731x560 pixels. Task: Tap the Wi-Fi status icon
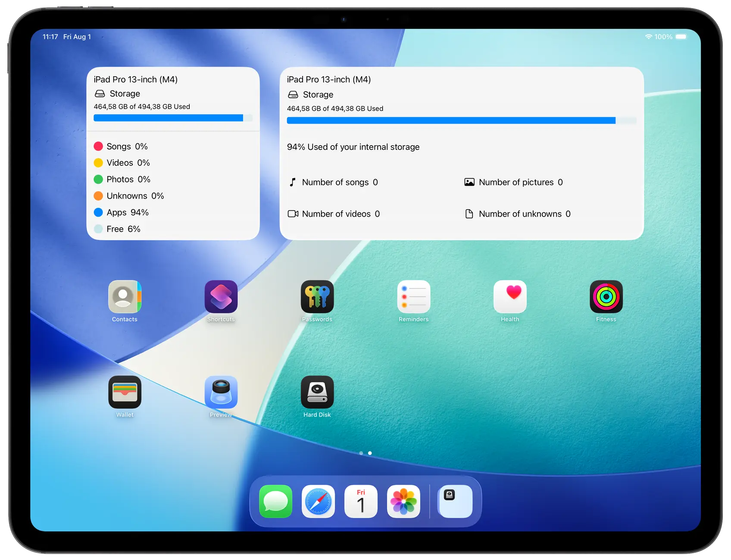[648, 37]
